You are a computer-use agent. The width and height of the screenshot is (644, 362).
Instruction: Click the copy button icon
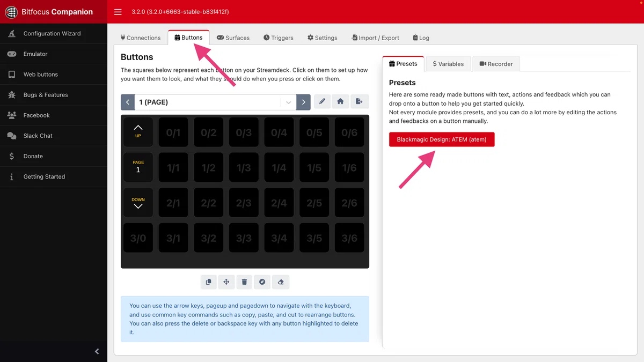[209, 282]
